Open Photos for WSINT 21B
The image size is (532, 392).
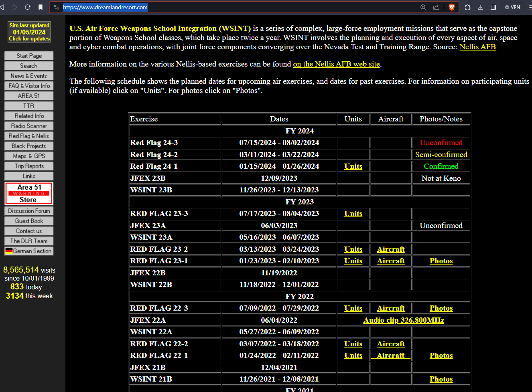441,379
